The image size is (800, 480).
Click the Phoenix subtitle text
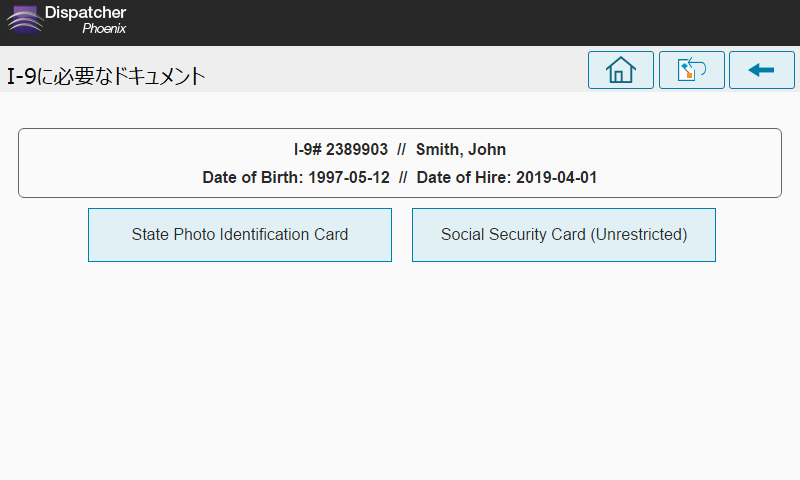[x=104, y=29]
